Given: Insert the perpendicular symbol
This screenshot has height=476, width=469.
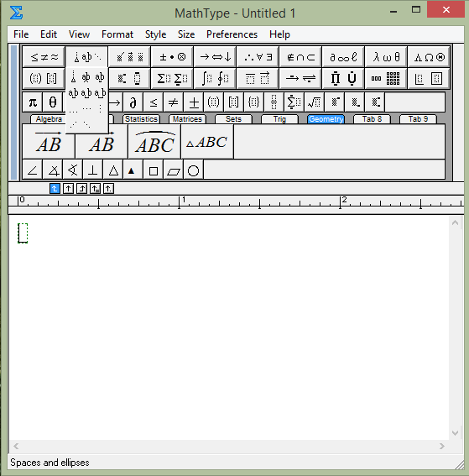Looking at the screenshot, I should pyautogui.click(x=93, y=170).
